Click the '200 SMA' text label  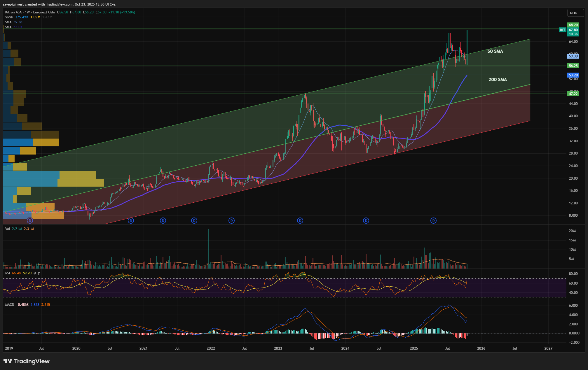pos(498,80)
